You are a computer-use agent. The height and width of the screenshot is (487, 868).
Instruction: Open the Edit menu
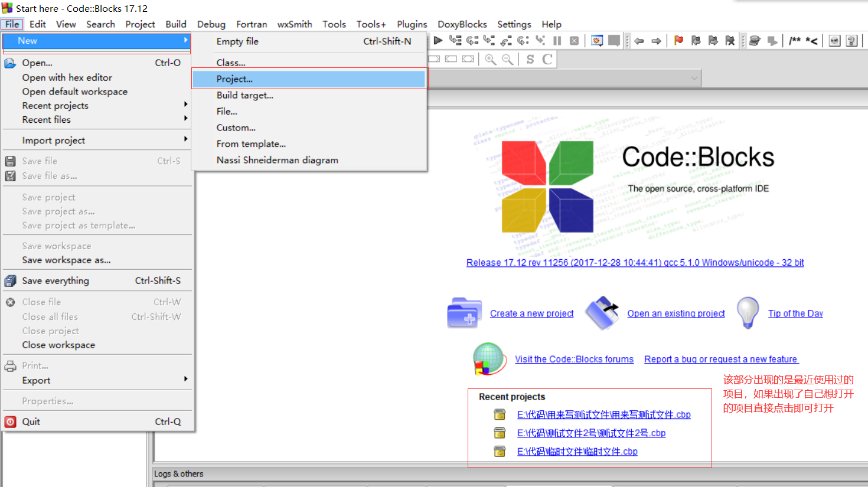tap(38, 24)
